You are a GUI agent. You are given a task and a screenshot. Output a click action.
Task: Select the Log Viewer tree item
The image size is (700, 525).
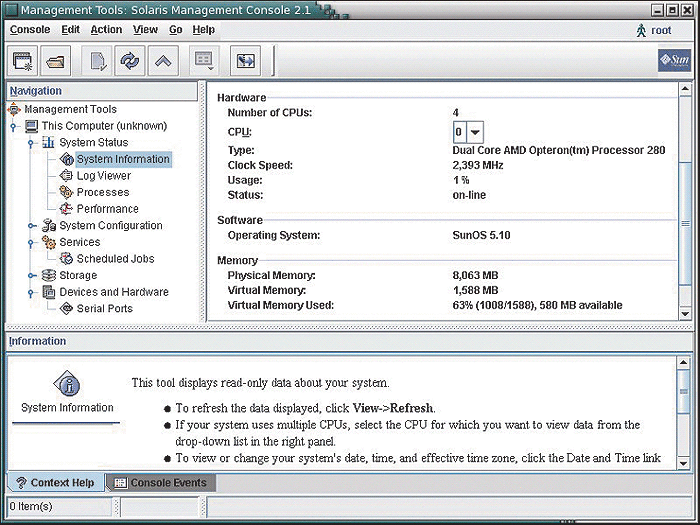(104, 175)
